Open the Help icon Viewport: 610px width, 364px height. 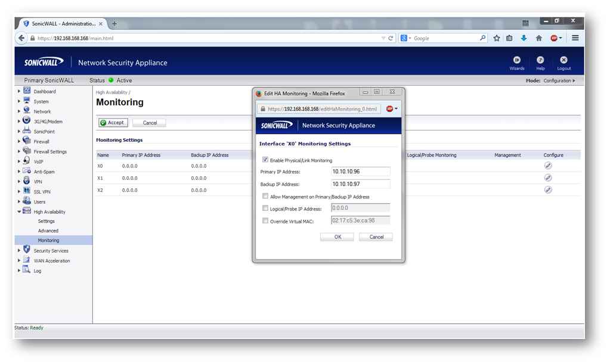tap(540, 60)
